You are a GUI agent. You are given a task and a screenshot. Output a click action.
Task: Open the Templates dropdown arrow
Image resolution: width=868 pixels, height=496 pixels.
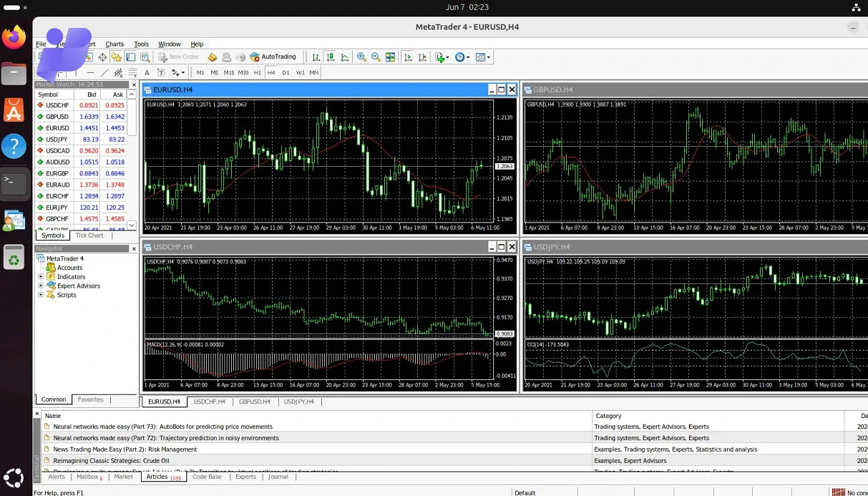pyautogui.click(x=489, y=57)
